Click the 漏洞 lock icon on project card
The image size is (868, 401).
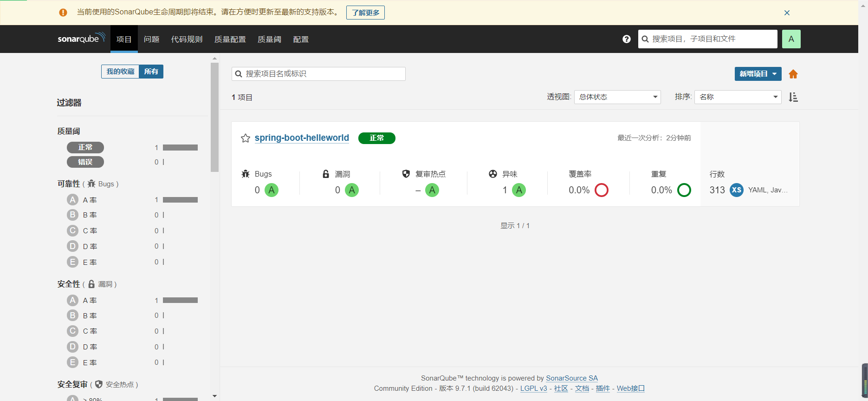[x=326, y=174]
